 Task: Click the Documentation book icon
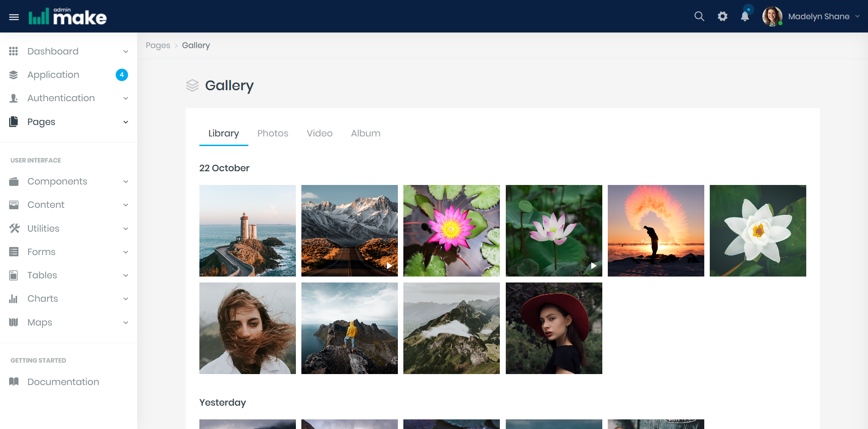pos(14,382)
